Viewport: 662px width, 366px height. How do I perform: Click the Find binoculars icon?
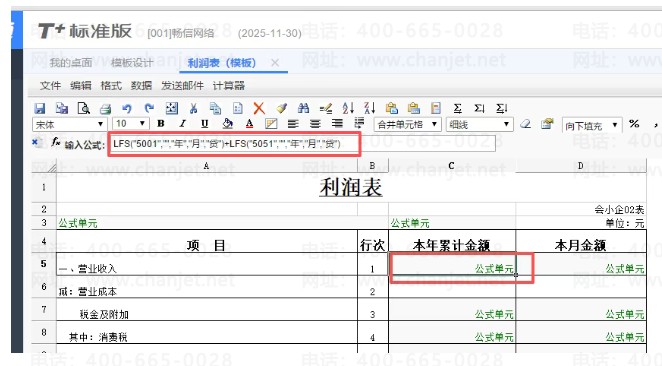[x=303, y=109]
